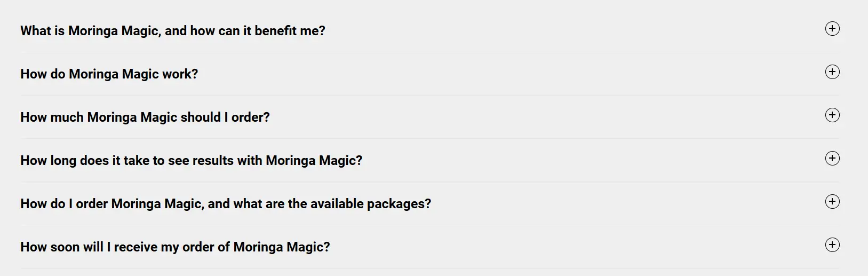
Task: Click blank area of the "should I order?" row
Action: (533, 117)
